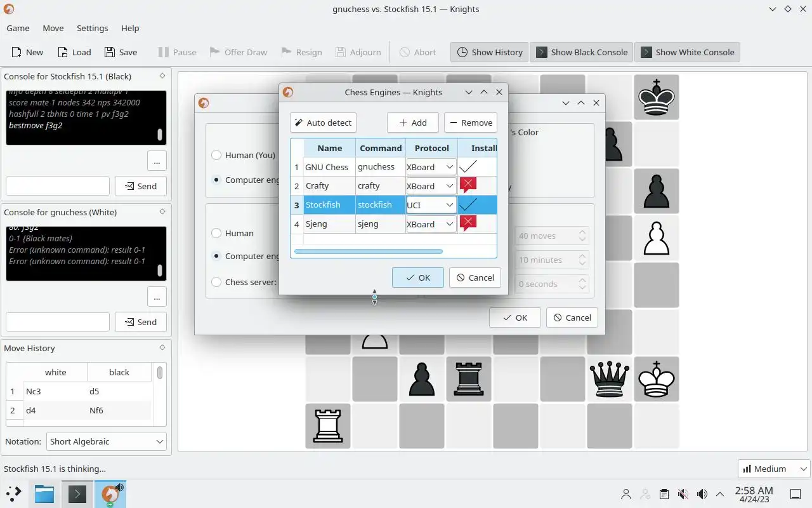This screenshot has height=508, width=812.
Task: Send command to gnuchess console
Action: click(140, 322)
